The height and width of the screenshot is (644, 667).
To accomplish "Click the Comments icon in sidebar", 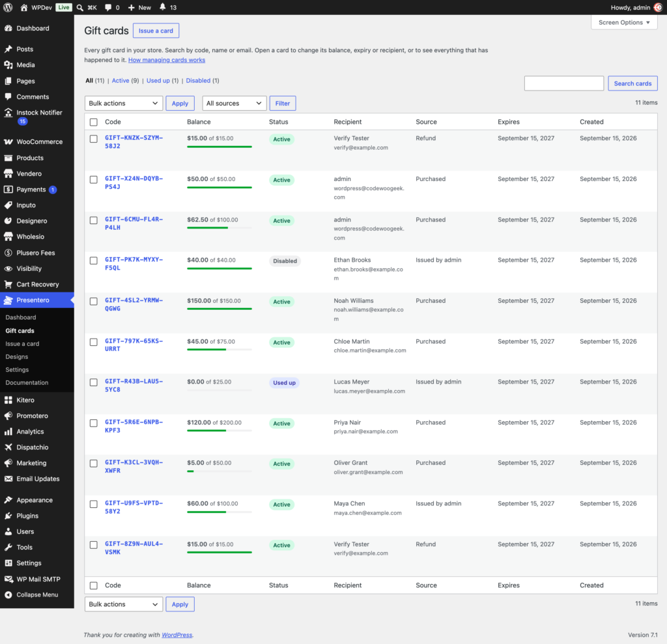I will coord(8,96).
